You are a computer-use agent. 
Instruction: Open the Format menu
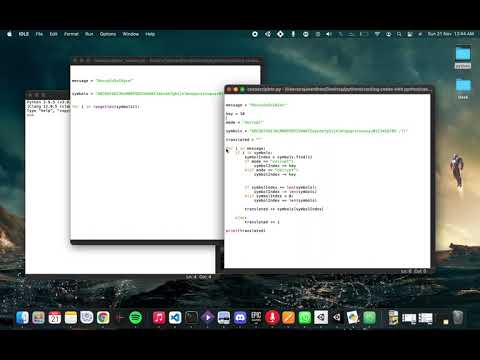(x=71, y=34)
